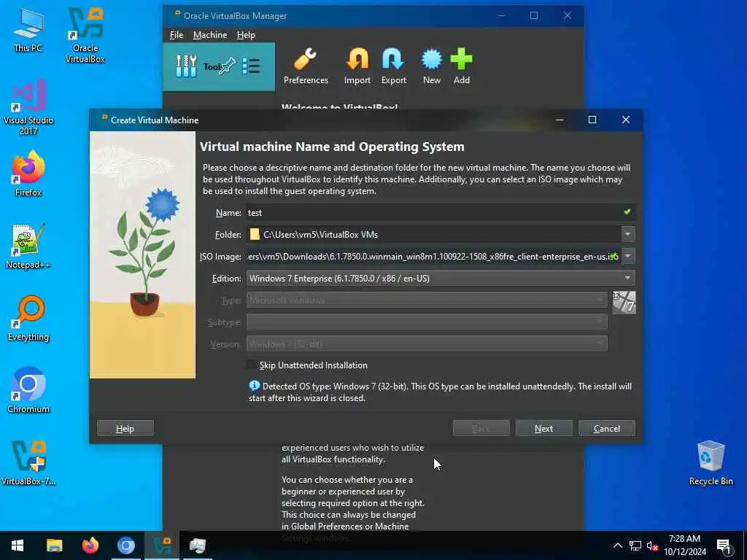Screen dimensions: 747x560
Task: Select Oracle VirtualBox desktop shortcut
Action: tap(85, 35)
